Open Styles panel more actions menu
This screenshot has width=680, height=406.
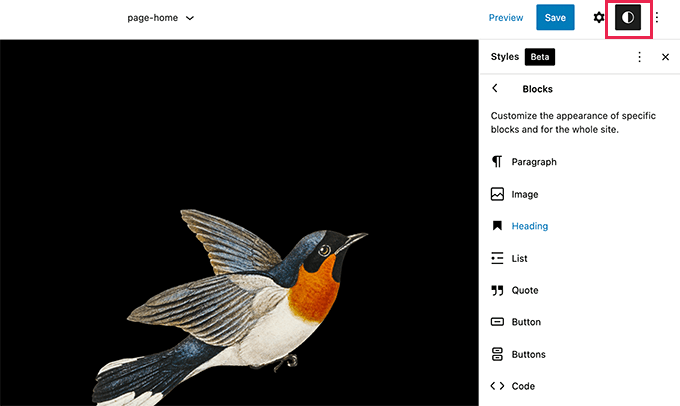click(640, 57)
